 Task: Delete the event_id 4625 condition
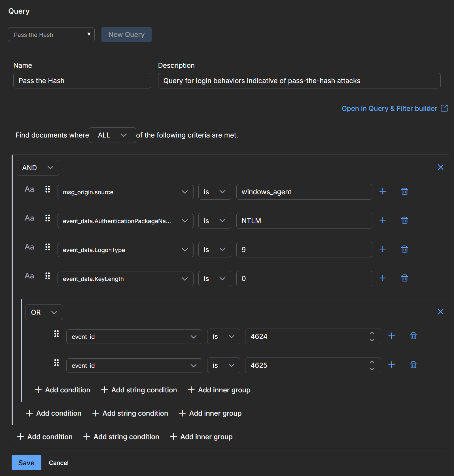coord(413,365)
